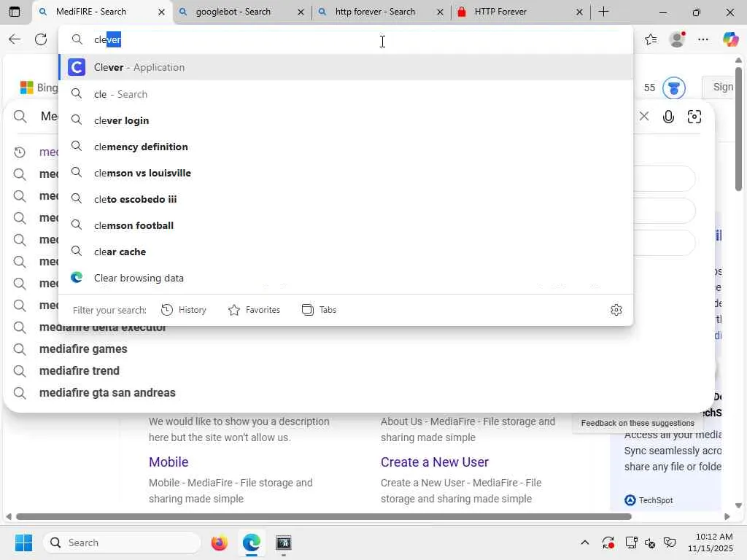The image size is (747, 560).
Task: Filter address bar search by Favorites
Action: (x=254, y=310)
